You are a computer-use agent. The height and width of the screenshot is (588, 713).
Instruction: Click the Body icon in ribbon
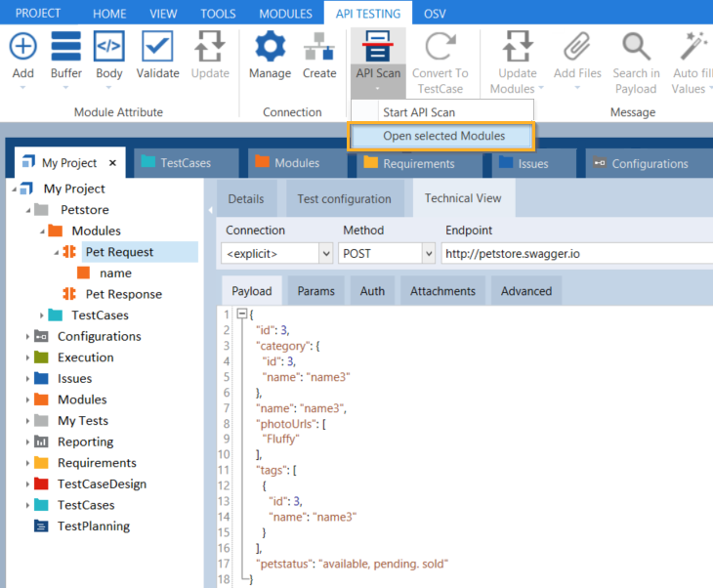click(x=108, y=47)
